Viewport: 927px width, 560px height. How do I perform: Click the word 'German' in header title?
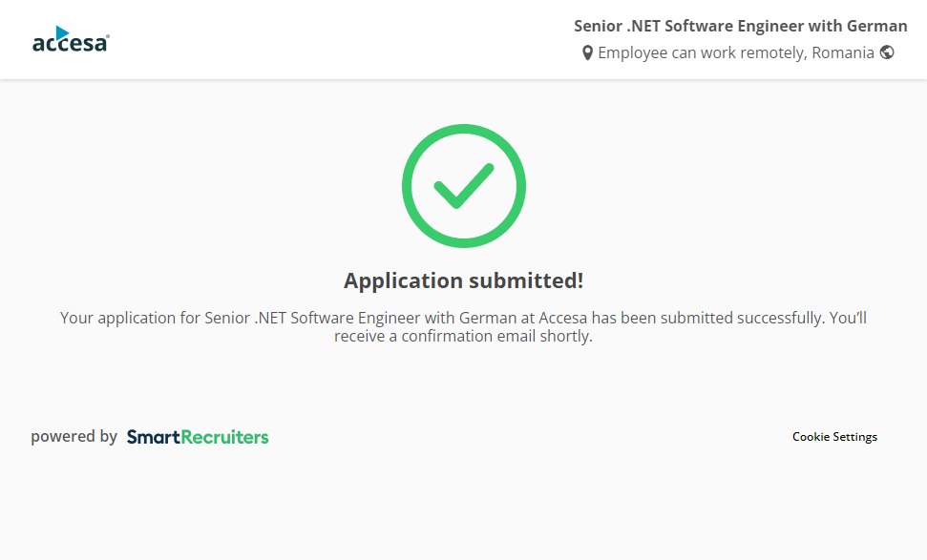click(876, 26)
